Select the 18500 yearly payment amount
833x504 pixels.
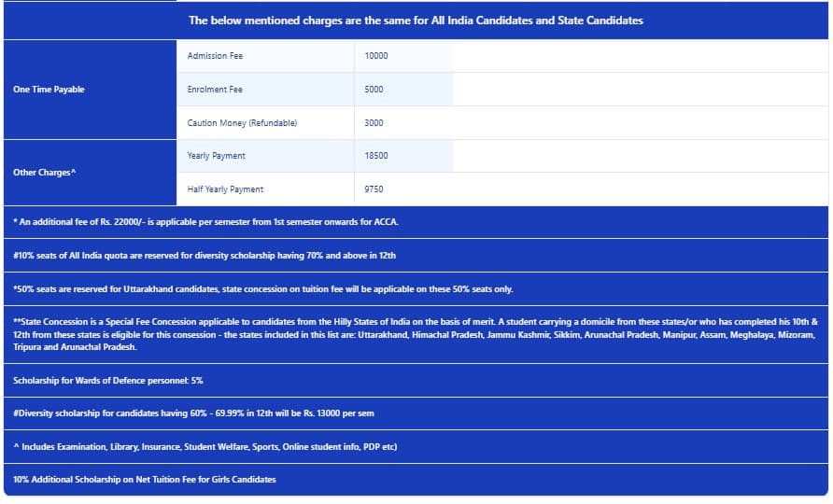(376, 156)
